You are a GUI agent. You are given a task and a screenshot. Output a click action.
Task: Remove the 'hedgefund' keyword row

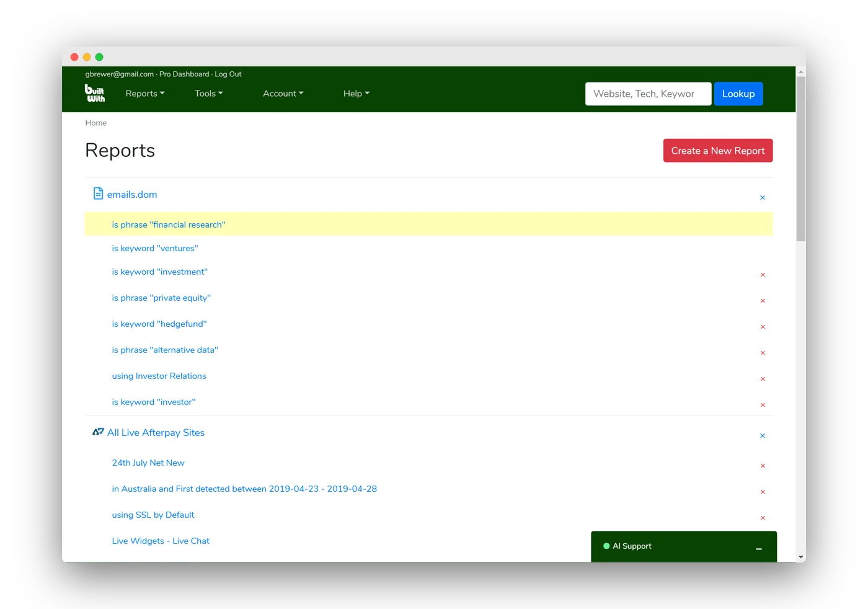pos(763,327)
